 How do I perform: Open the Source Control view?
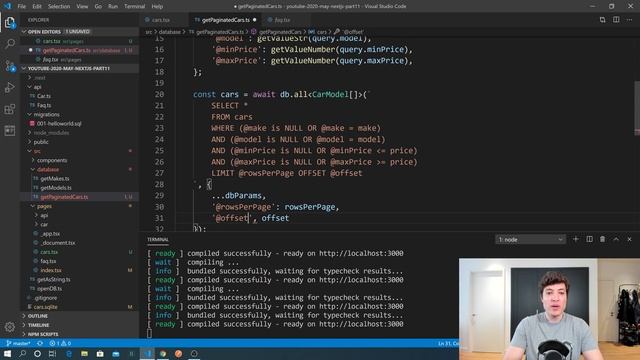(x=10, y=66)
